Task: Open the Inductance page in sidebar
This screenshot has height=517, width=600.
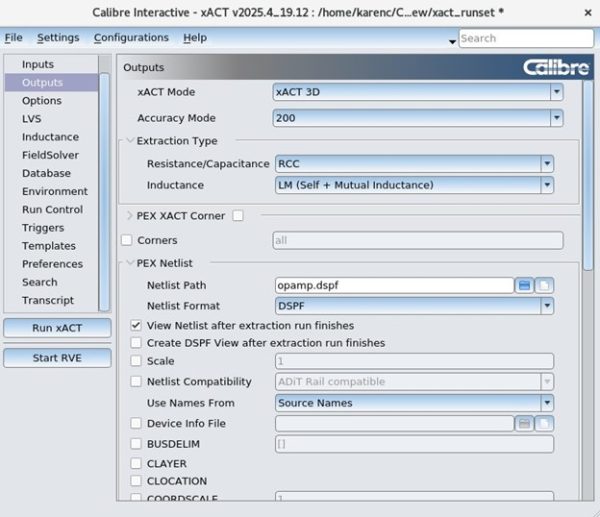Action: coord(51,137)
